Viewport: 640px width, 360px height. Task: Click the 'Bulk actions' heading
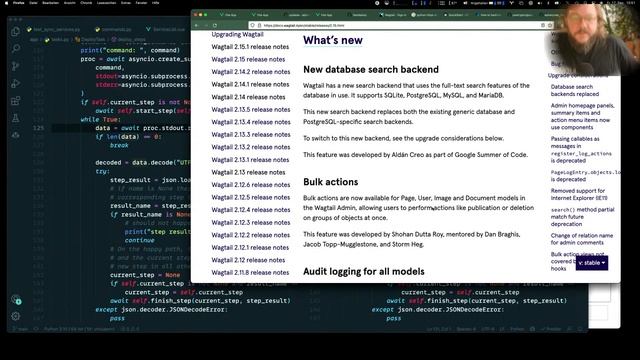331,182
